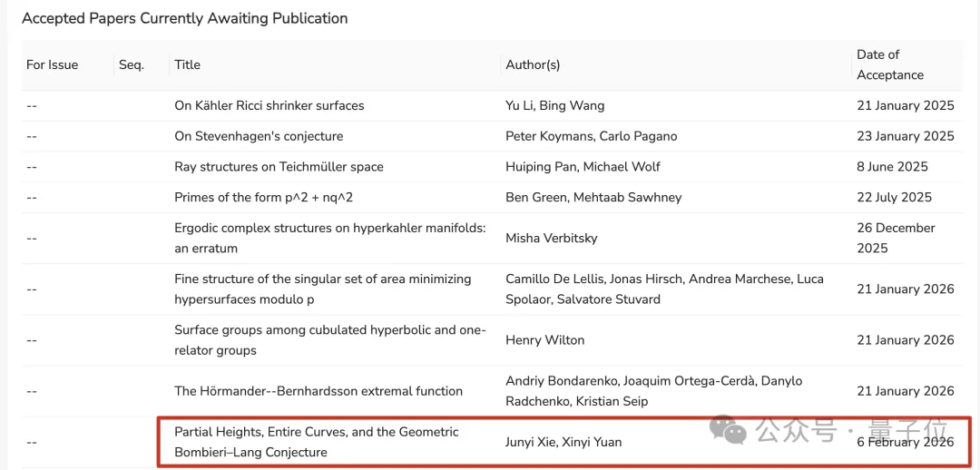Click the 'For Issue' column header

point(52,64)
